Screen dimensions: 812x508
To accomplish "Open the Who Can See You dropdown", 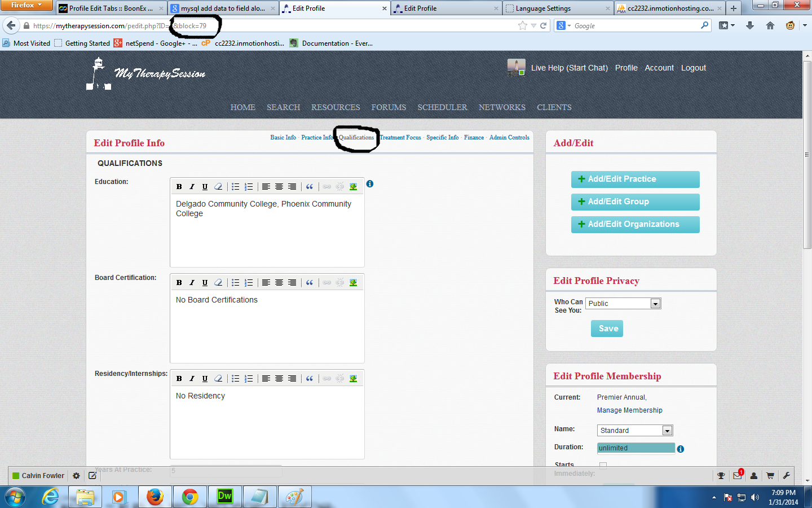I will pos(623,304).
